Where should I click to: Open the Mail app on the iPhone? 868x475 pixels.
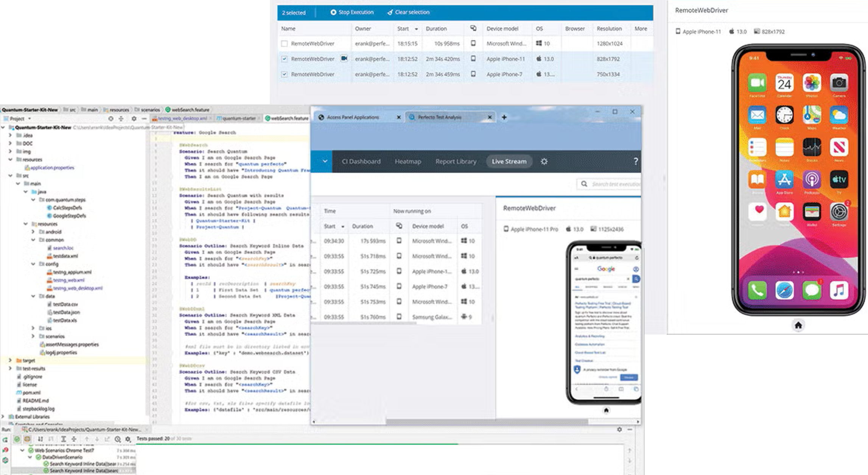click(x=757, y=115)
